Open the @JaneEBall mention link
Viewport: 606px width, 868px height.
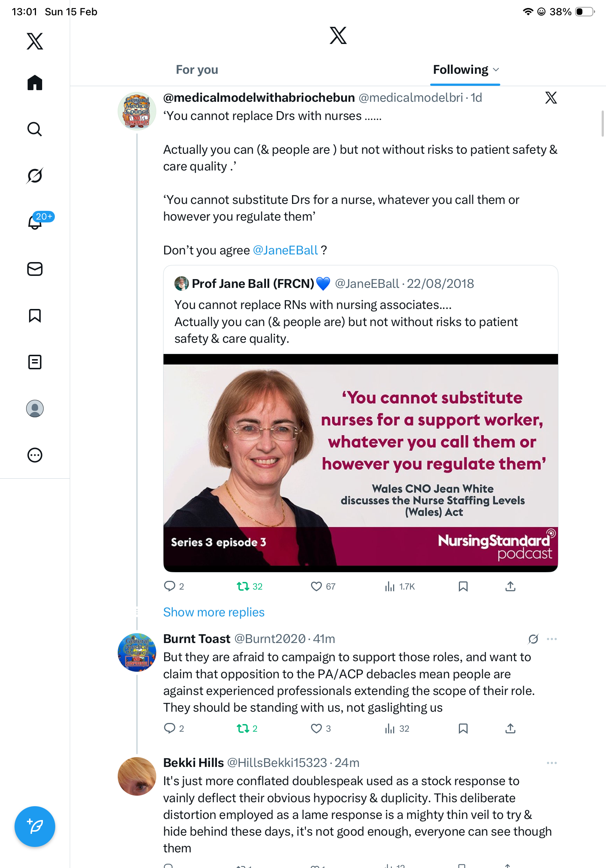[x=285, y=250]
